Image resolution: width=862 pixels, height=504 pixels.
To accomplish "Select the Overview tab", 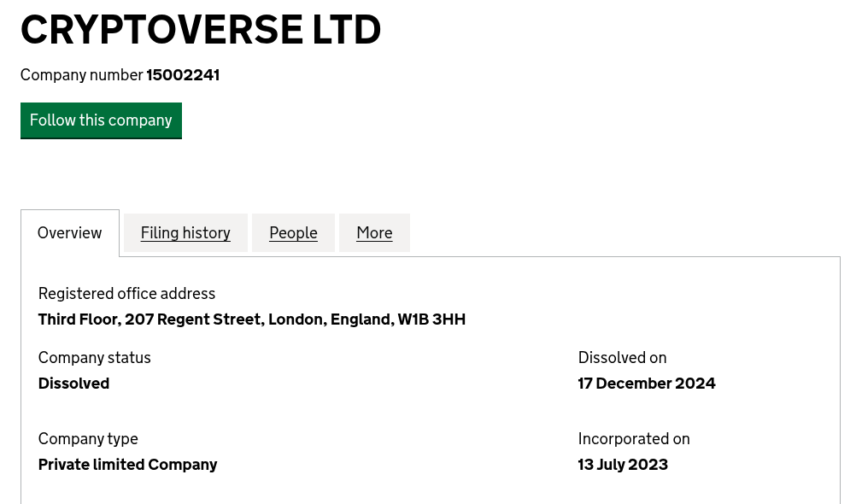I will pos(70,233).
